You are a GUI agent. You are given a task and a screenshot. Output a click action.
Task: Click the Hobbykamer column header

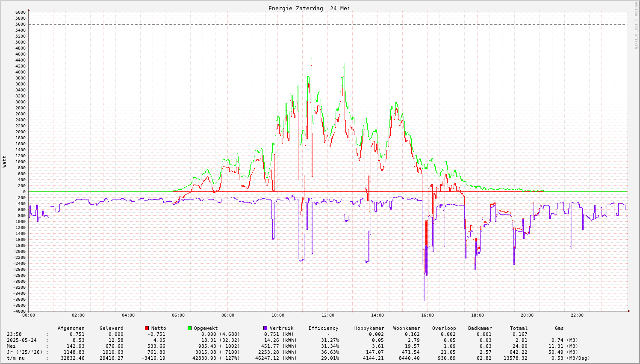tap(369, 328)
